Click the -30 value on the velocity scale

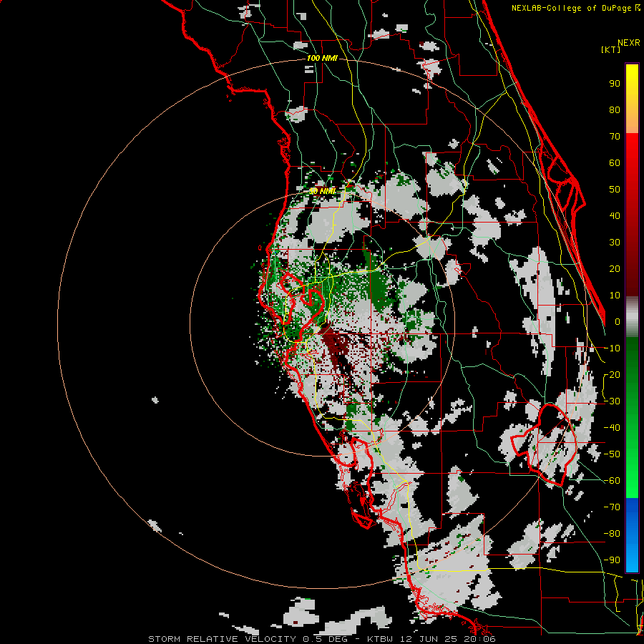click(x=612, y=401)
